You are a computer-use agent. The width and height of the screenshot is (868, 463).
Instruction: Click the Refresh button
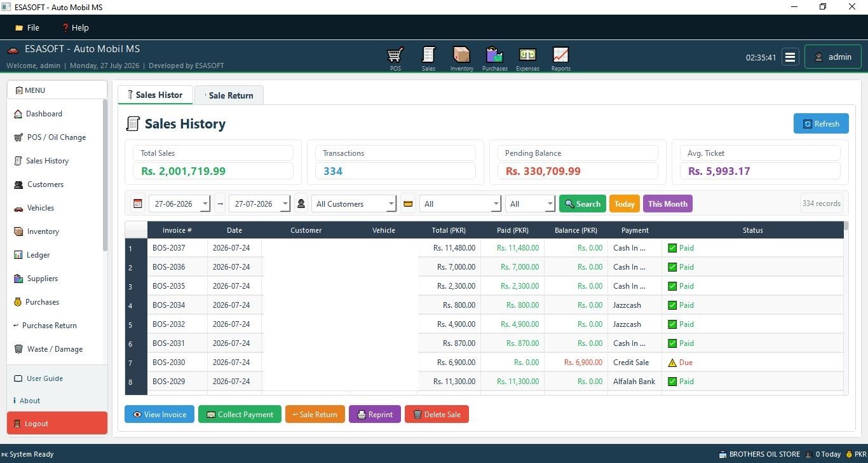(x=821, y=123)
